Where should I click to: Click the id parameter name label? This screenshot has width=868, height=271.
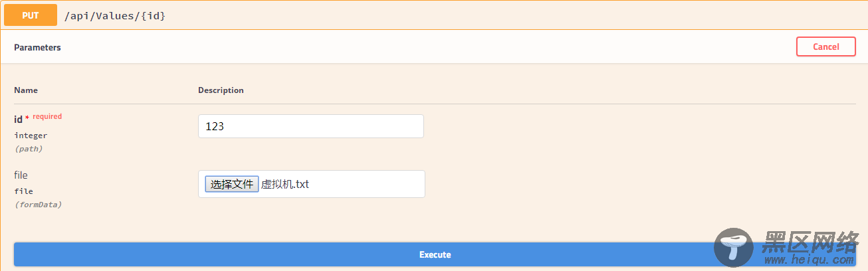pos(18,119)
